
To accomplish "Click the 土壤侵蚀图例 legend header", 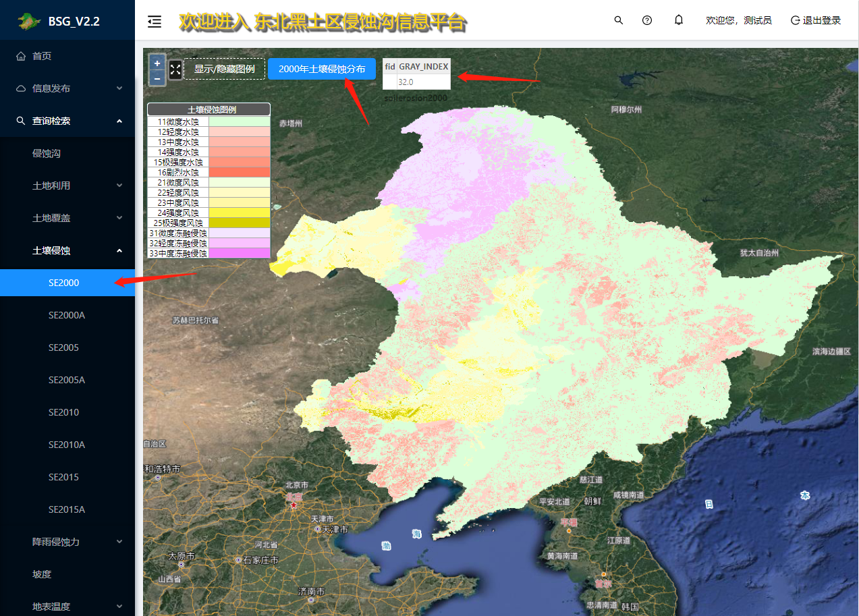I will [209, 109].
